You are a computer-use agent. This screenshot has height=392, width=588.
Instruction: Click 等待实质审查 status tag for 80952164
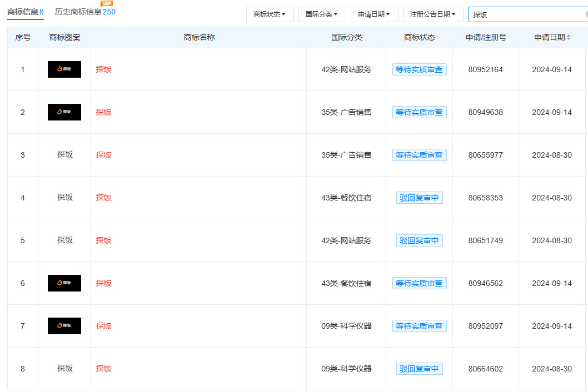419,69
